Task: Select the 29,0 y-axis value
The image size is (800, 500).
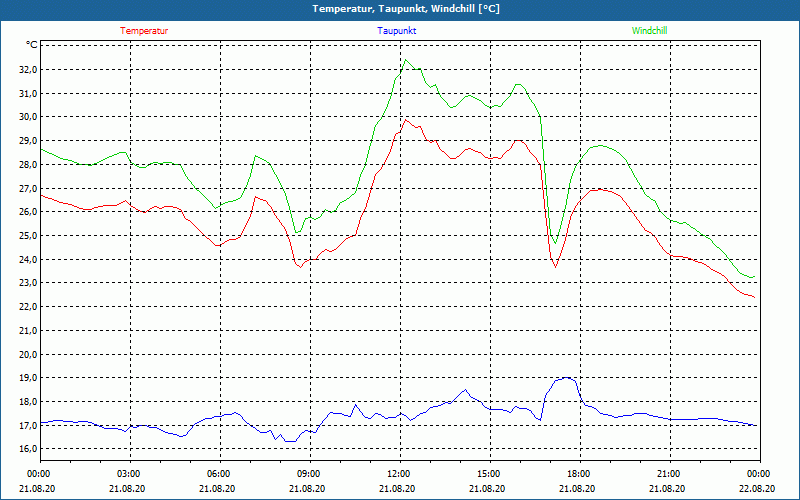Action: point(29,141)
